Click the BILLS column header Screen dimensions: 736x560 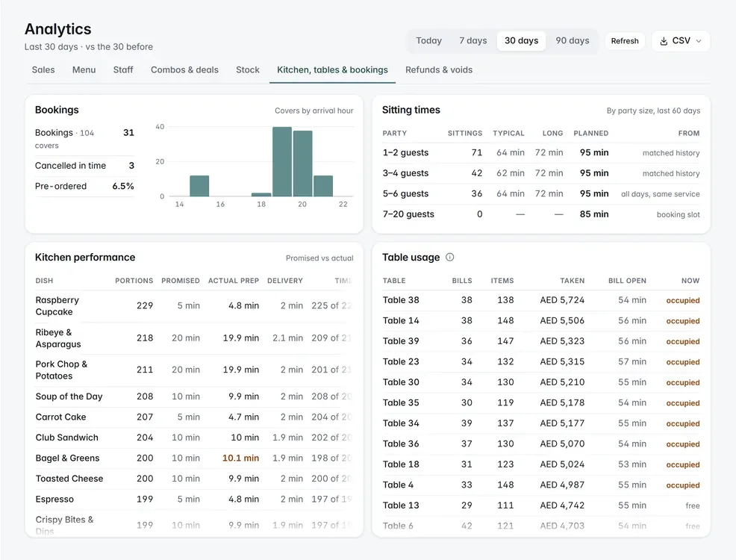tap(462, 281)
